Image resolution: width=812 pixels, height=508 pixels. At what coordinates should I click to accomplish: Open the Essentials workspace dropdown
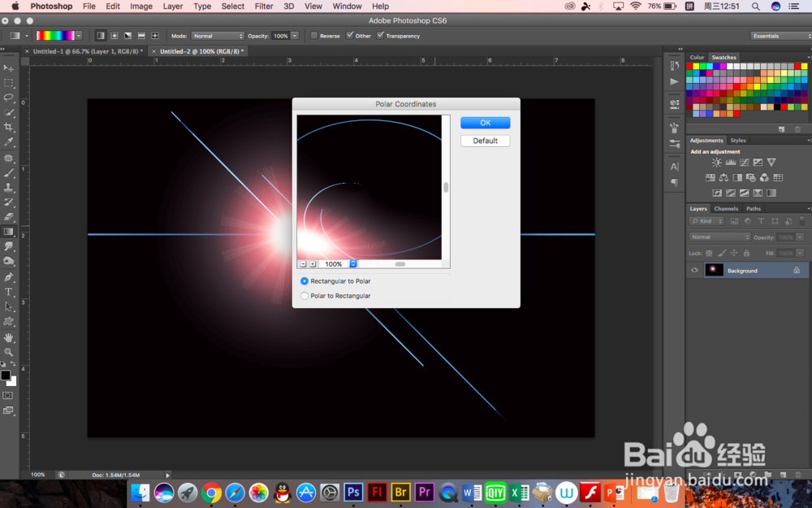pos(781,36)
